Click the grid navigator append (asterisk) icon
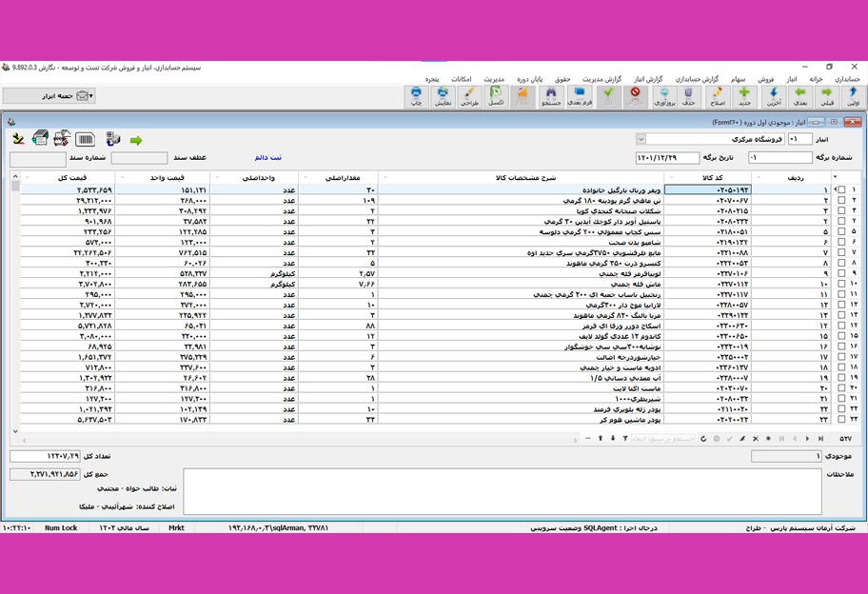868x594 pixels. [x=768, y=439]
